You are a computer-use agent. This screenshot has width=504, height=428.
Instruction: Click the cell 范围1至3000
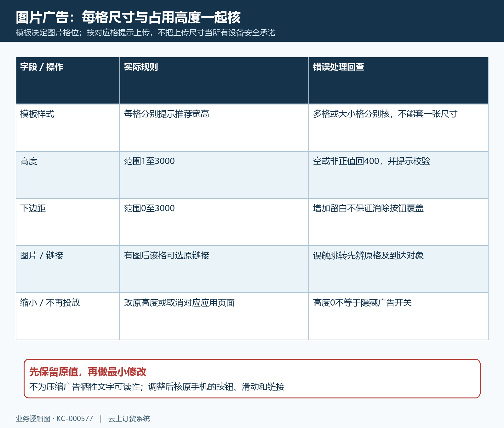tap(214, 175)
